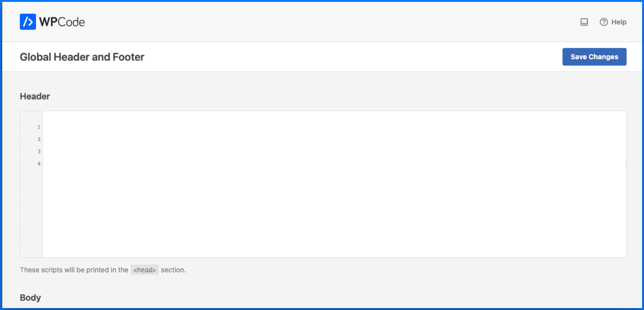Click the 'These scripts will be printed' description
The width and height of the screenshot is (644, 310).
click(x=74, y=270)
